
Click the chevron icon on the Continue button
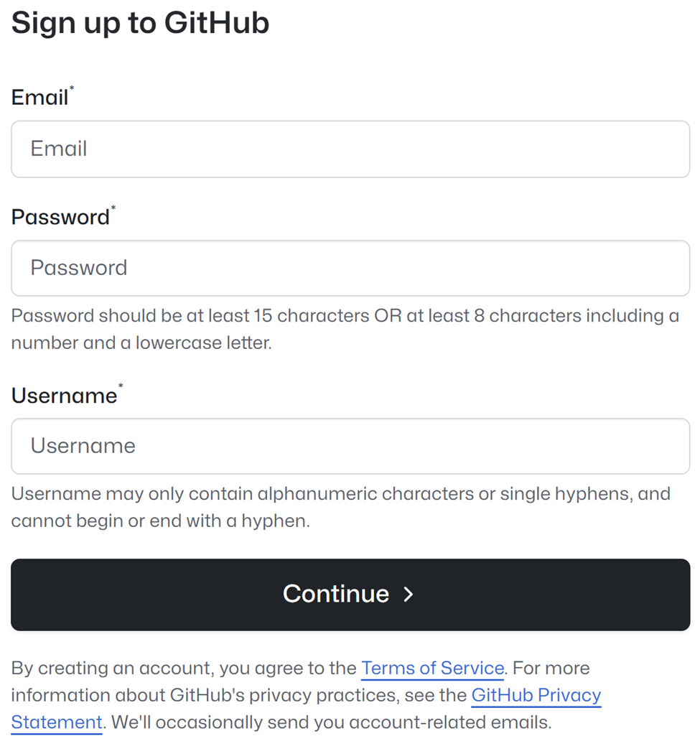(408, 595)
